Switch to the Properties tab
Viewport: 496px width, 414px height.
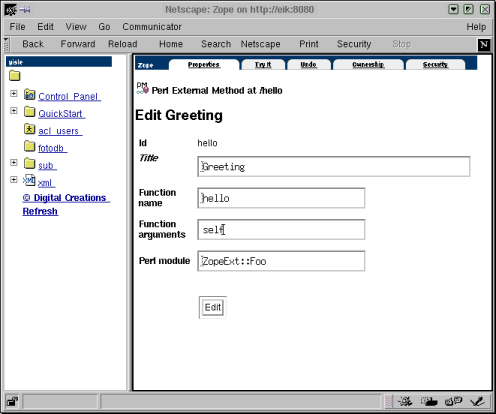(x=204, y=64)
